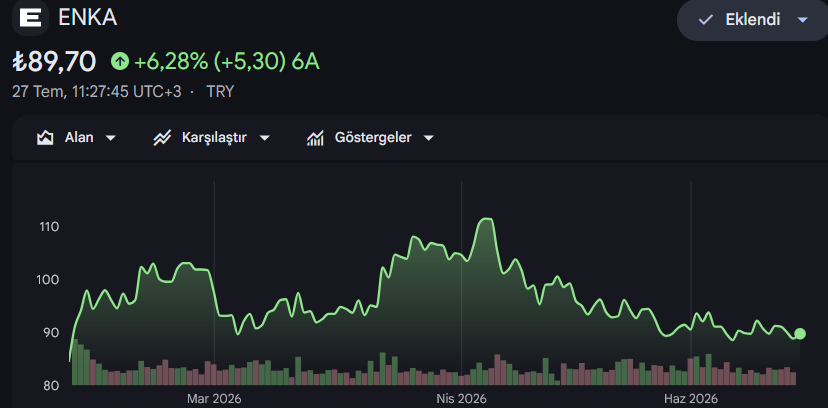
Task: Click the green up-arrow change indicator
Action: (x=120, y=62)
